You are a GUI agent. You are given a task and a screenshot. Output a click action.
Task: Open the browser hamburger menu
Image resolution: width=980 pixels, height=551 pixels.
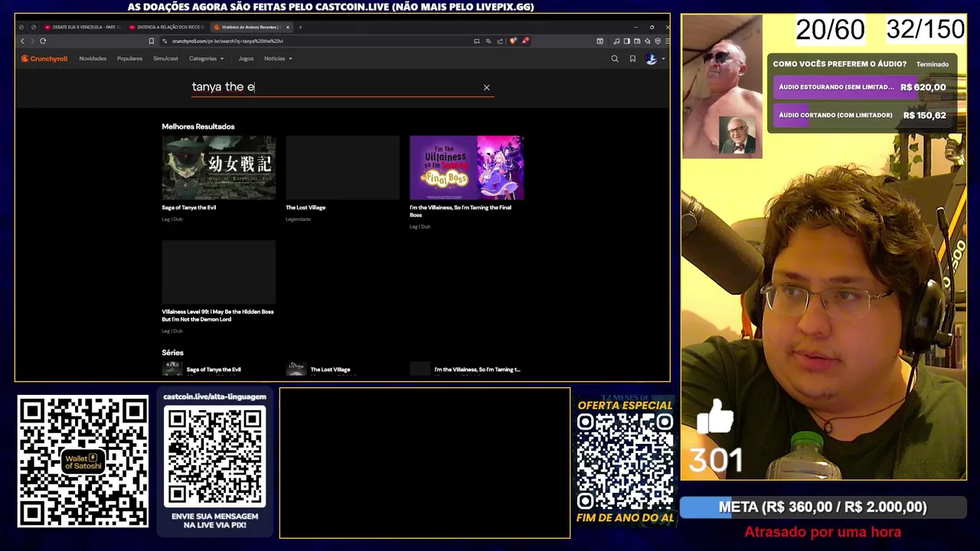(668, 41)
